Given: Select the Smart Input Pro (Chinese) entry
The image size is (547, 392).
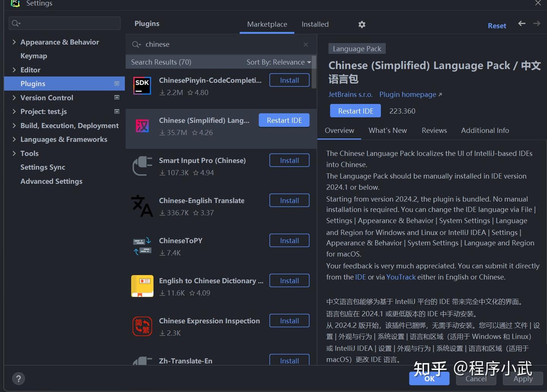Looking at the screenshot, I should (x=221, y=166).
